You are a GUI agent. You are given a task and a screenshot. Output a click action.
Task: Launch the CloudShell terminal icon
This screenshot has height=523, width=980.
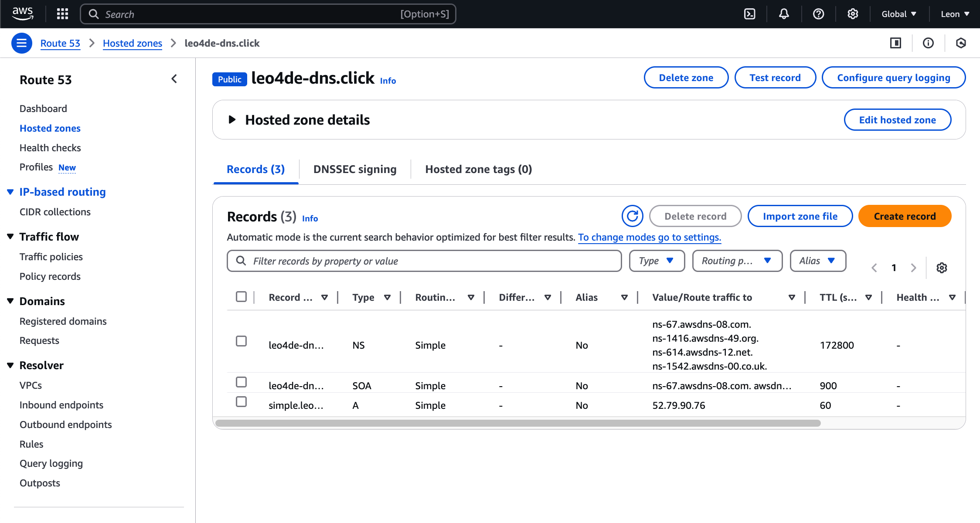(x=749, y=14)
